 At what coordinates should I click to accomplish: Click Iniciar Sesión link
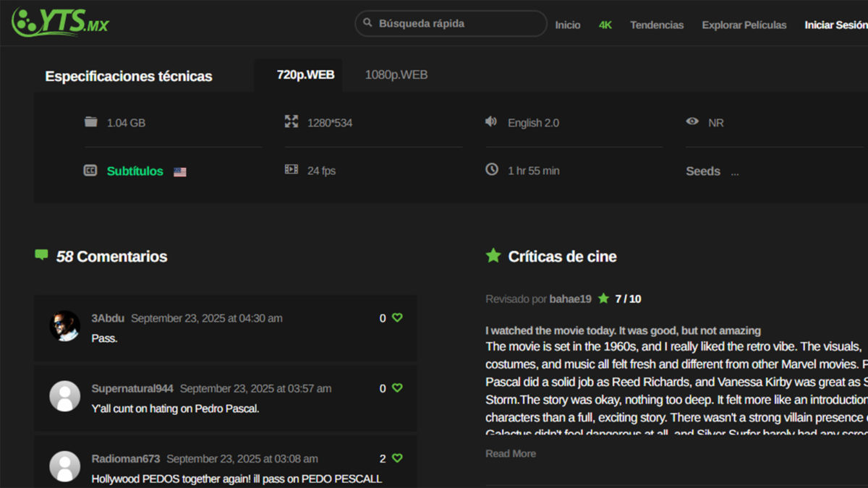pos(836,25)
